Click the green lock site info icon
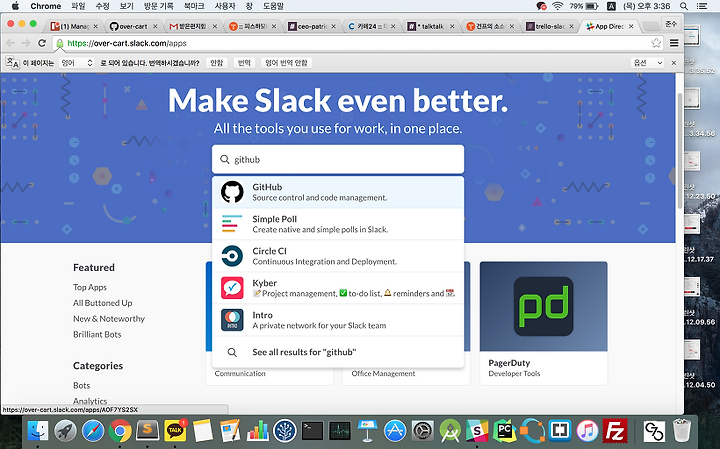The width and height of the screenshot is (720, 449). [59, 43]
